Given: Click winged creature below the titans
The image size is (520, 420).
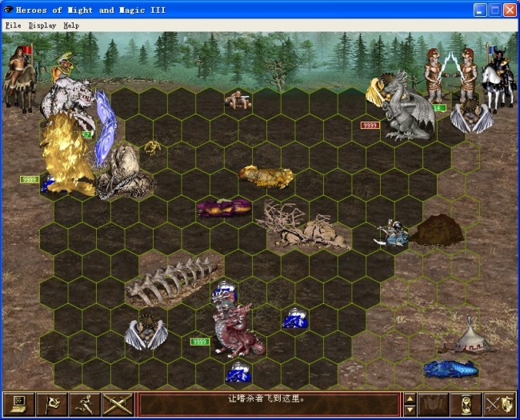Looking at the screenshot, I should pyautogui.click(x=471, y=116).
